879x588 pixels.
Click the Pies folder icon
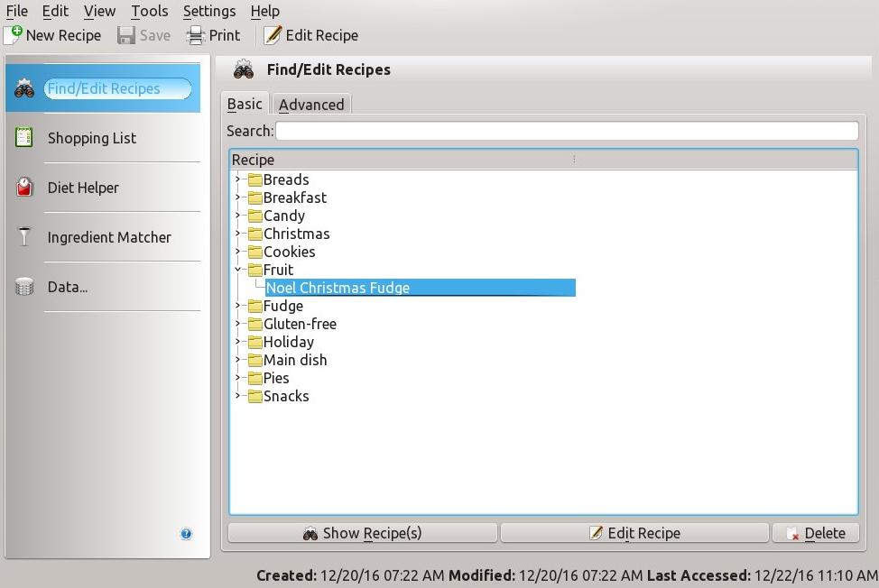click(255, 378)
